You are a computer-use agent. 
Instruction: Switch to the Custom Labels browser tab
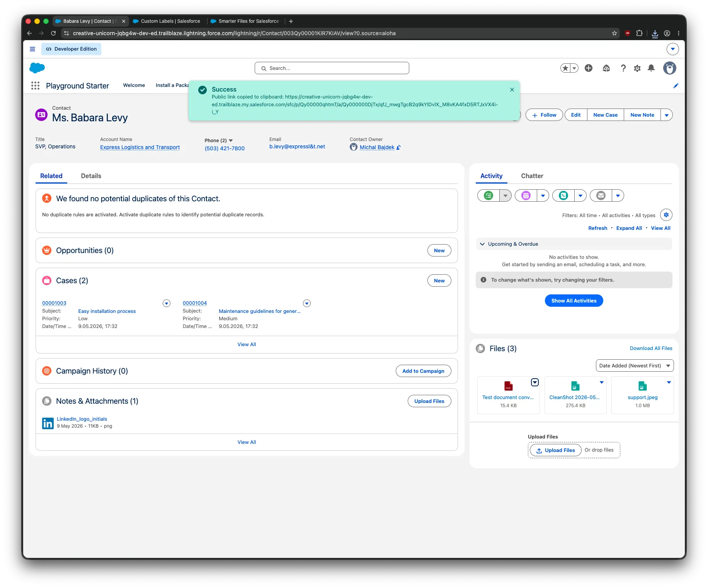pos(167,21)
